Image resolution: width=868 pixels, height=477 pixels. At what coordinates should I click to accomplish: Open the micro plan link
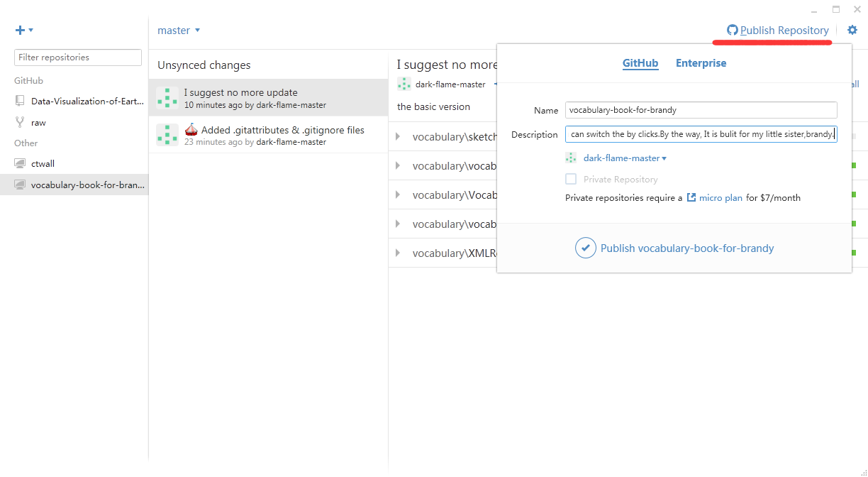(720, 198)
